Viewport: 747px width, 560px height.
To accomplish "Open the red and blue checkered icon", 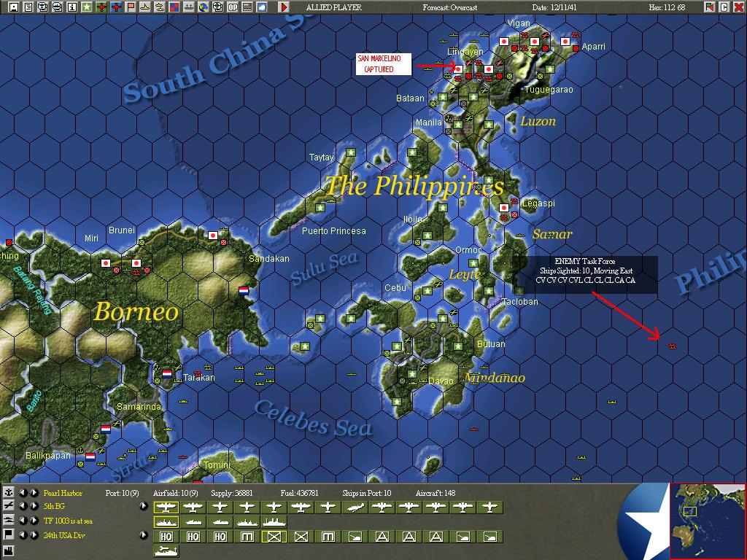I will [174, 7].
